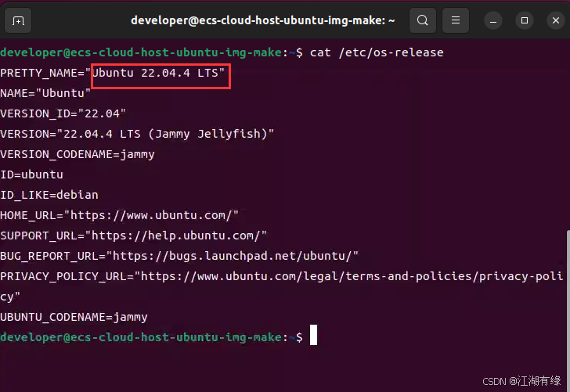Image resolution: width=570 pixels, height=392 pixels.
Task: Click the VERSION_CODENAME=jammy line
Action: pyautogui.click(x=77, y=154)
